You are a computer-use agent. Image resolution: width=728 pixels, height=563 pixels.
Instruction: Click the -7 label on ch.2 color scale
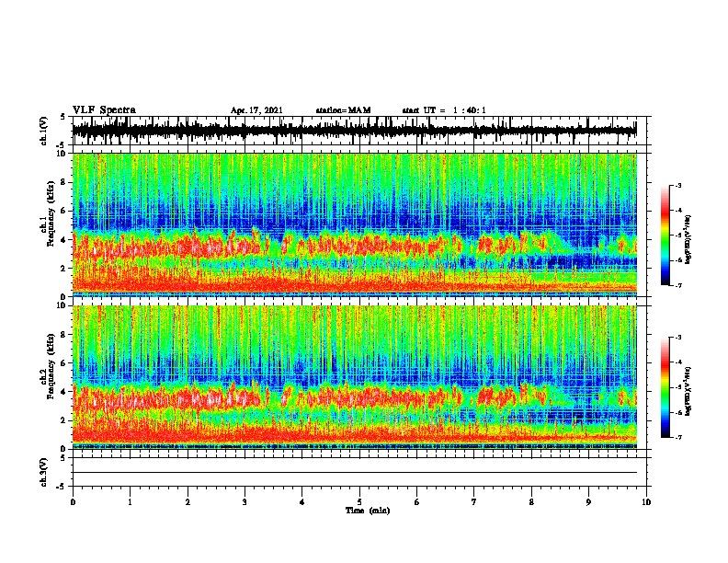point(677,437)
